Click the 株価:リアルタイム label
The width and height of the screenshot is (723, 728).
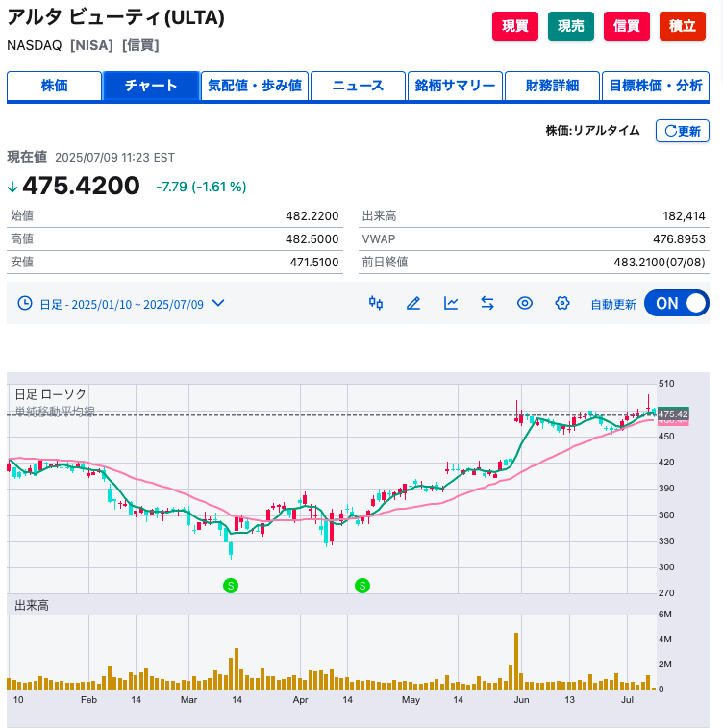pos(592,131)
